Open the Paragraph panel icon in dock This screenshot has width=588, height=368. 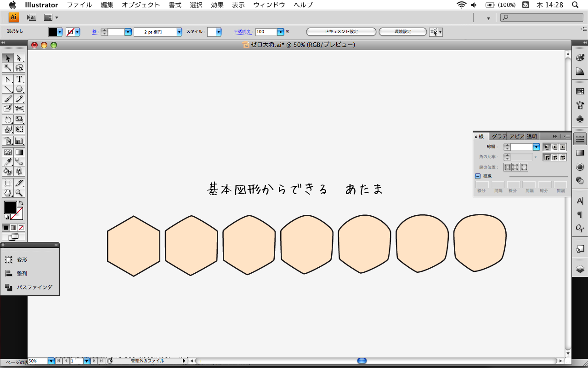[x=580, y=214]
